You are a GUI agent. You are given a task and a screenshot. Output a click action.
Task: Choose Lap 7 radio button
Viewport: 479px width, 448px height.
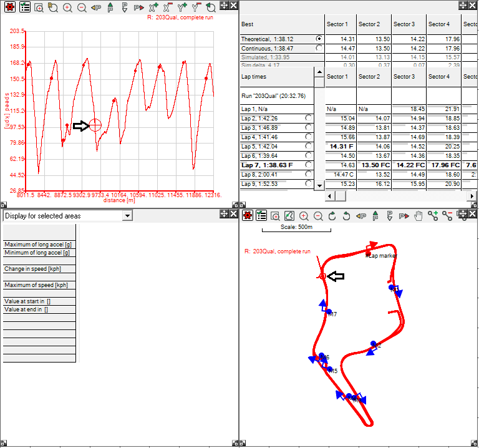pos(308,165)
